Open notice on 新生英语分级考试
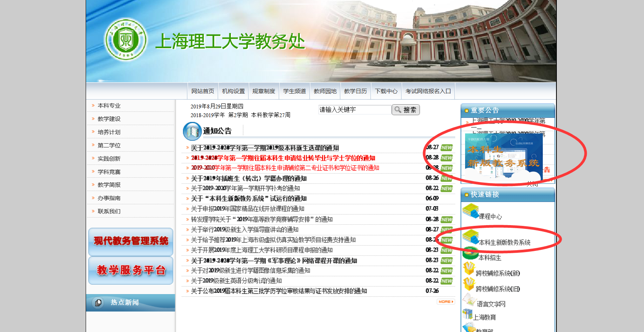The height and width of the screenshot is (332, 644). 236,281
